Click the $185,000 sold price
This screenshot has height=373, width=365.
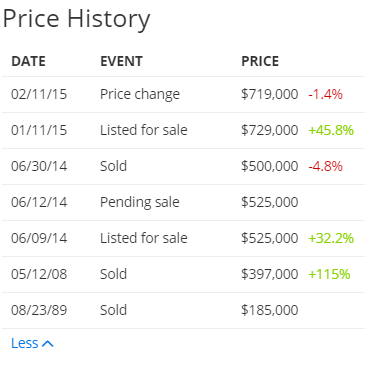[x=270, y=310]
